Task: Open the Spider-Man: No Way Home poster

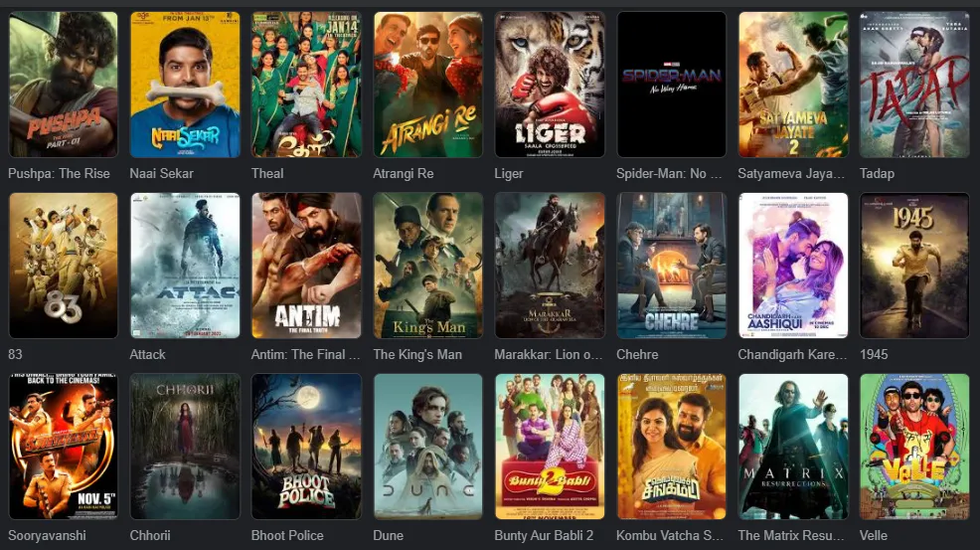Action: 671,85
